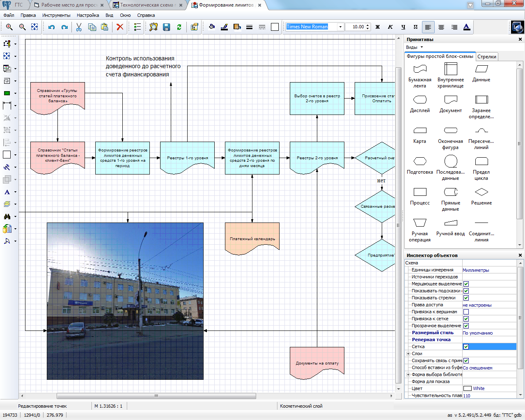The width and height of the screenshot is (525, 420).
Task: Click the zoom in magnifier icon
Action: 9,27
